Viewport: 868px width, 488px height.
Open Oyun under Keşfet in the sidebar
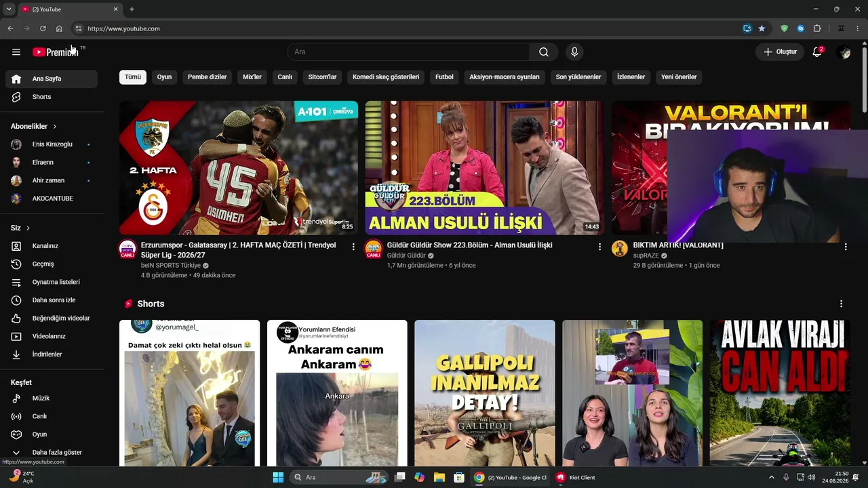(52, 434)
